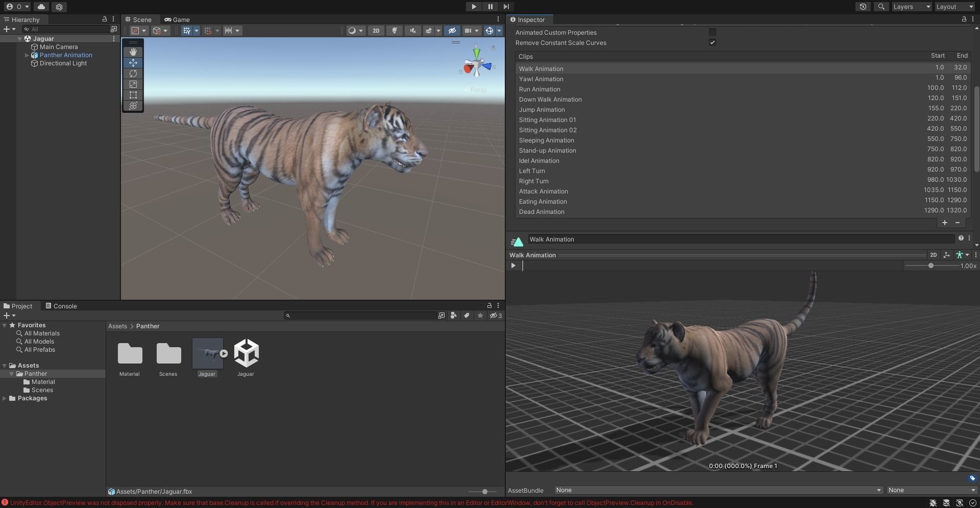Image resolution: width=980 pixels, height=508 pixels.
Task: Select the Move tool
Action: 133,63
